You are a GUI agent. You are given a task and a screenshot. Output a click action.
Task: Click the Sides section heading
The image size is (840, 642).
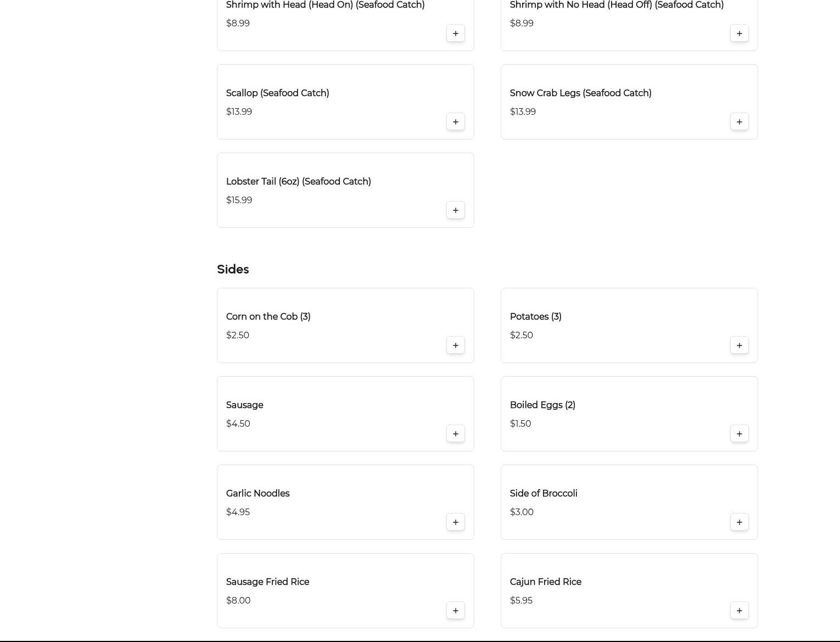pos(233,269)
